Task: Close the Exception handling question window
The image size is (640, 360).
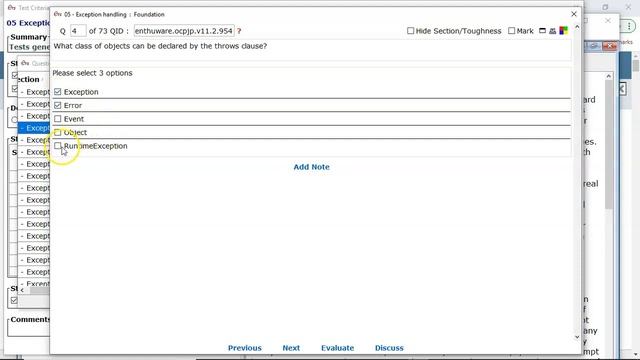Action: pyautogui.click(x=574, y=14)
